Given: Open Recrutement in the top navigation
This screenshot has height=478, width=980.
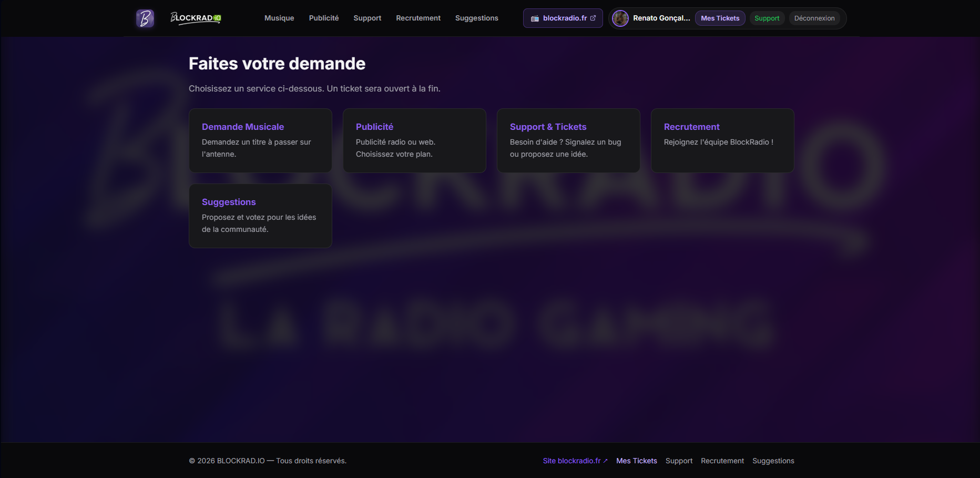Looking at the screenshot, I should pos(418,18).
